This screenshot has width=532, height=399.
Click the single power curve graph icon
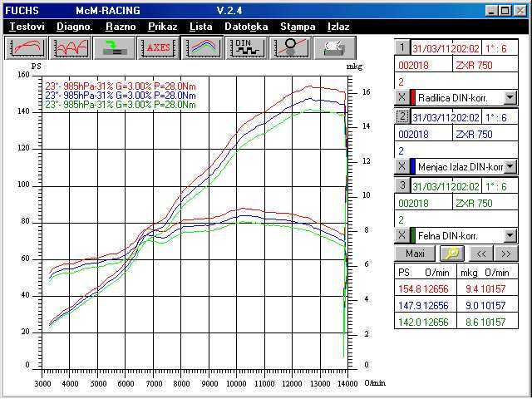click(x=28, y=47)
